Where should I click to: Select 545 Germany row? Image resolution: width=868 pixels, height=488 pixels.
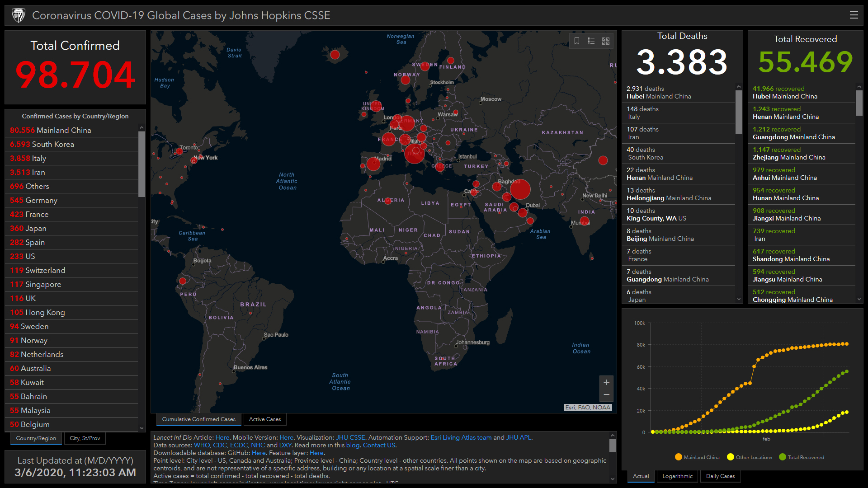click(71, 200)
